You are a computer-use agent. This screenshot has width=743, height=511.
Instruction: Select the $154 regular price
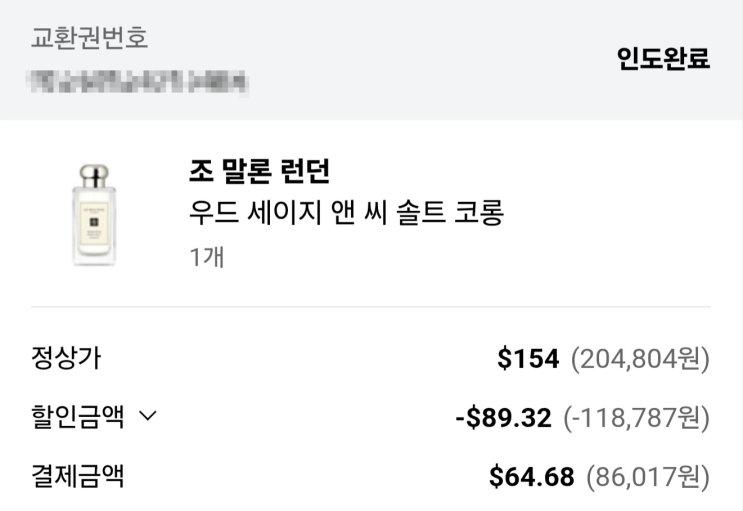tap(528, 359)
